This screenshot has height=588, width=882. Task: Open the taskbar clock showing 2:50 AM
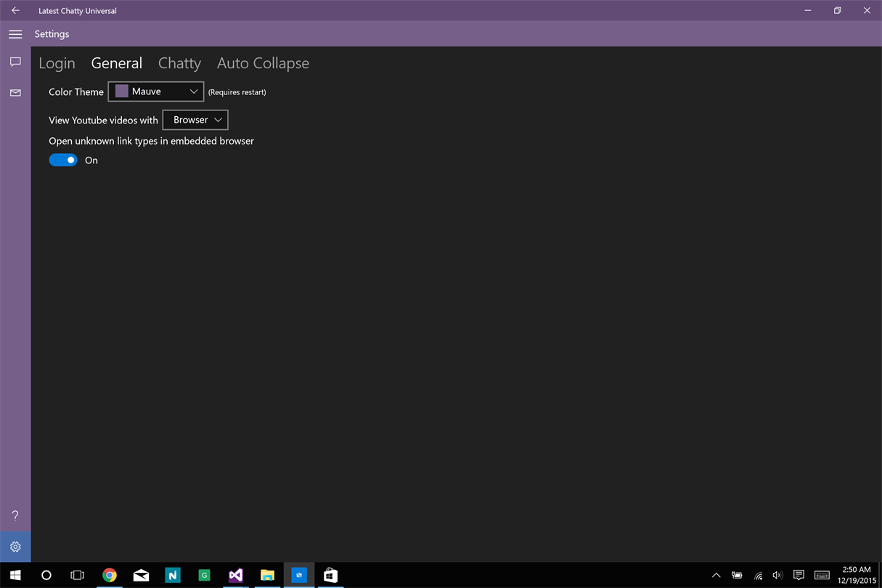[856, 575]
